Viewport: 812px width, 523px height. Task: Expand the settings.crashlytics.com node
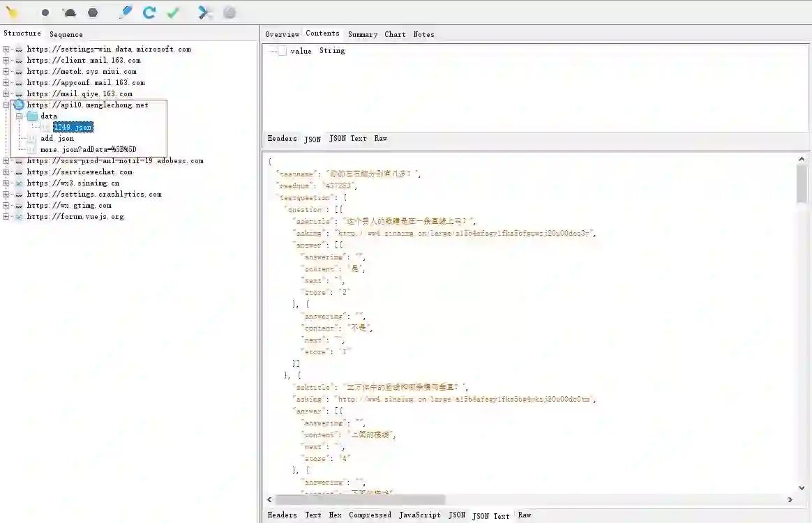tap(6, 195)
